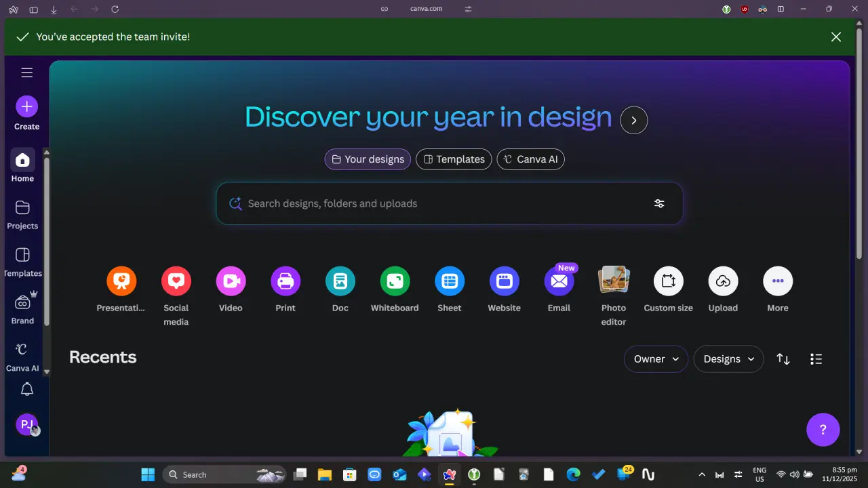The width and height of the screenshot is (868, 488).
Task: Open File Explorer from the taskbar
Action: (325, 474)
